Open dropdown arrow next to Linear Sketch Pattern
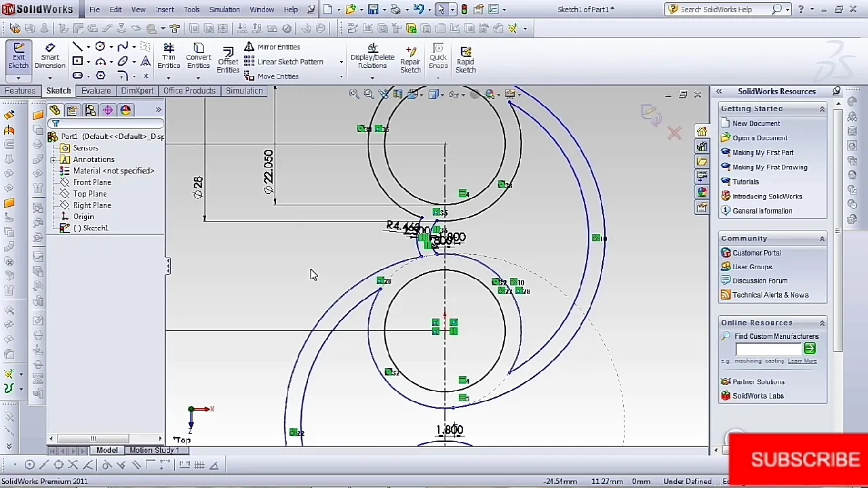The width and height of the screenshot is (868, 488). [x=341, y=62]
